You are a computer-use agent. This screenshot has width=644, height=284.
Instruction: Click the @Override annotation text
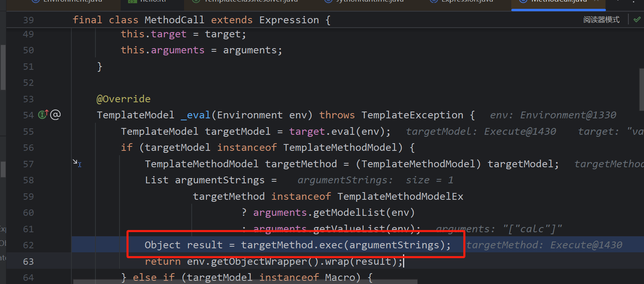[x=124, y=99]
